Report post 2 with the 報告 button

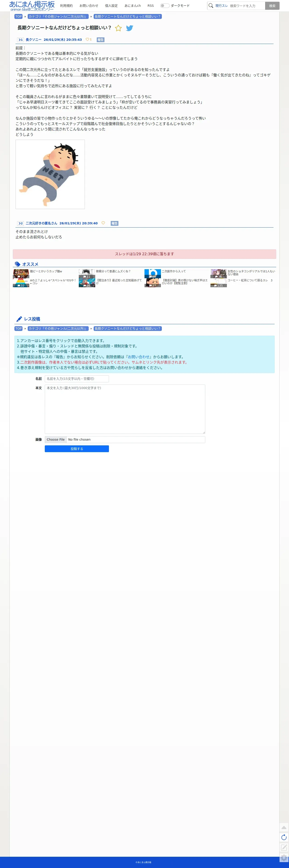pyautogui.click(x=115, y=223)
